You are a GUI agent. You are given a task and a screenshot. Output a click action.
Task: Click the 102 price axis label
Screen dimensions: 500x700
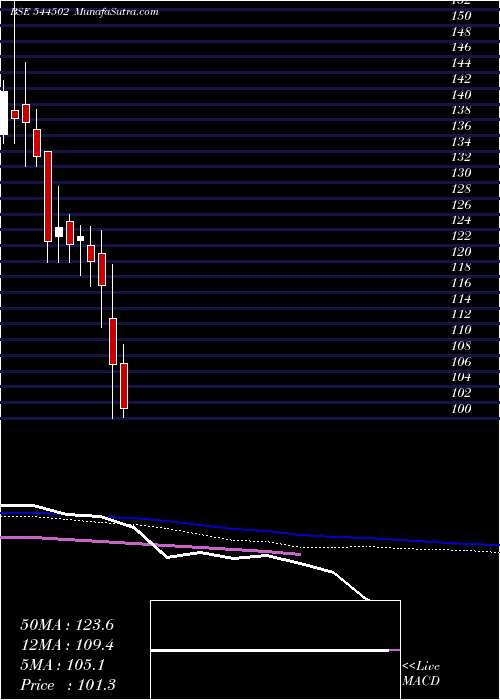pyautogui.click(x=461, y=392)
